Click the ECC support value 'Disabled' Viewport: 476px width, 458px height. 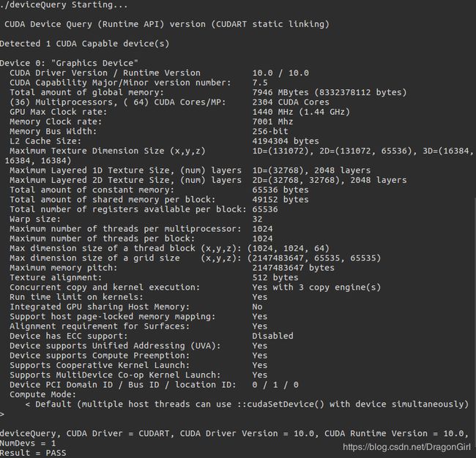(272, 336)
